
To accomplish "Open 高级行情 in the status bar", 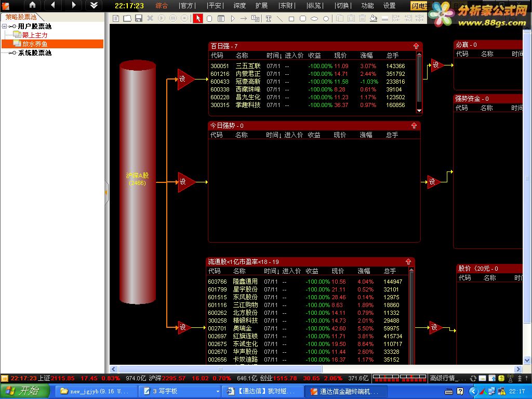I will (448, 378).
